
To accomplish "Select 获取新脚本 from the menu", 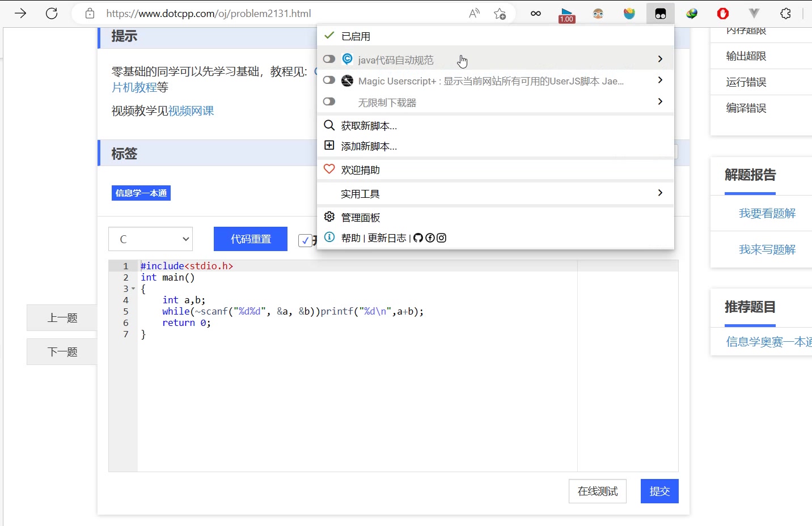I will tap(369, 126).
